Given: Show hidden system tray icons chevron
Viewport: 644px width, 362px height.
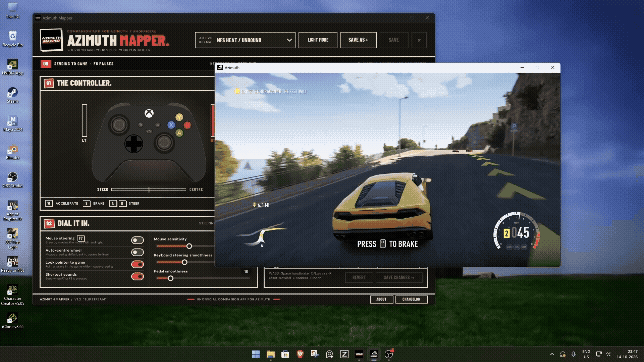Looking at the screenshot, I should click(552, 354).
